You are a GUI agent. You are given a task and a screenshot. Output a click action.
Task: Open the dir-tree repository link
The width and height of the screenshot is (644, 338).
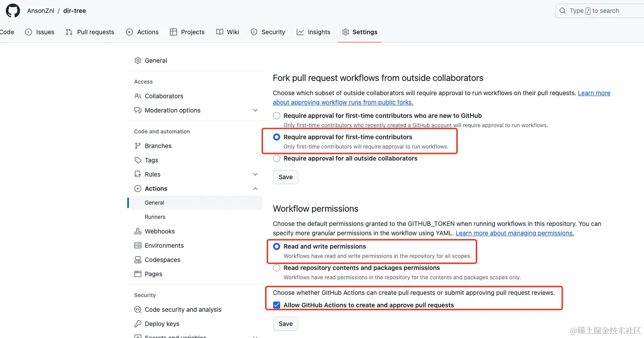[75, 11]
